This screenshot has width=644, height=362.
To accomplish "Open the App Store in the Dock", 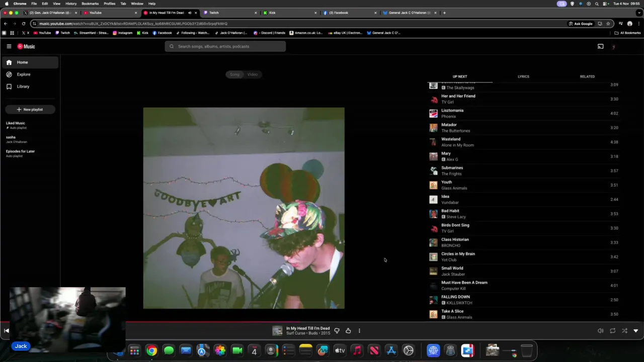I will [x=391, y=350].
